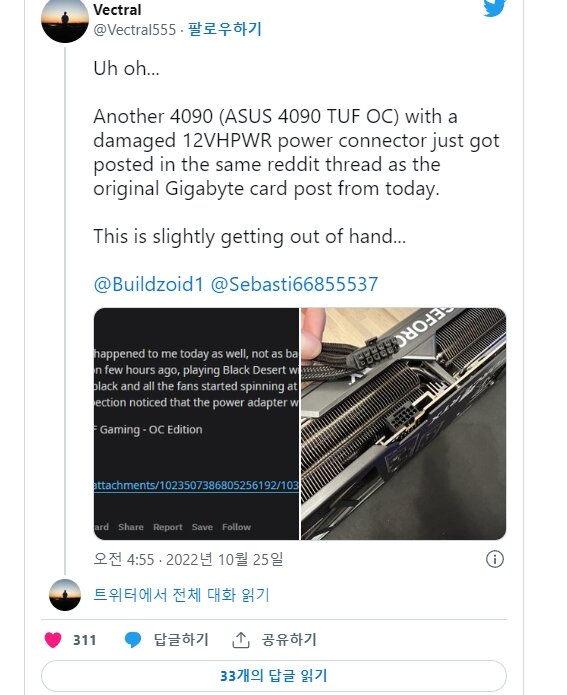Open the @Buildzoid1 mention
This screenshot has width=567, height=695.
[148, 284]
